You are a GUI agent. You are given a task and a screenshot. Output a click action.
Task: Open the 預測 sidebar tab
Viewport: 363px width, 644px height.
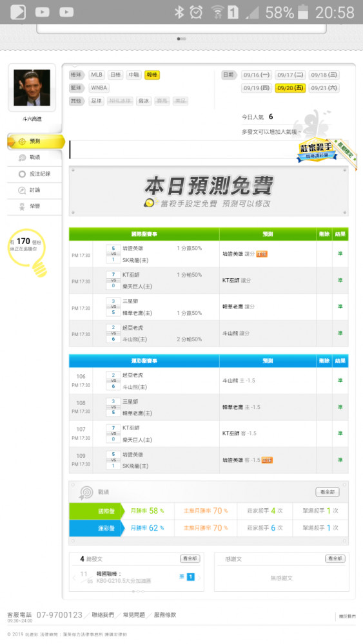click(35, 141)
